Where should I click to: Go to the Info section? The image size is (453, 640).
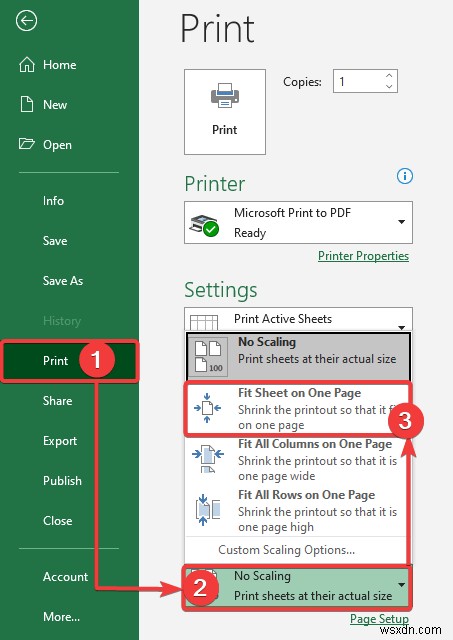pos(53,200)
